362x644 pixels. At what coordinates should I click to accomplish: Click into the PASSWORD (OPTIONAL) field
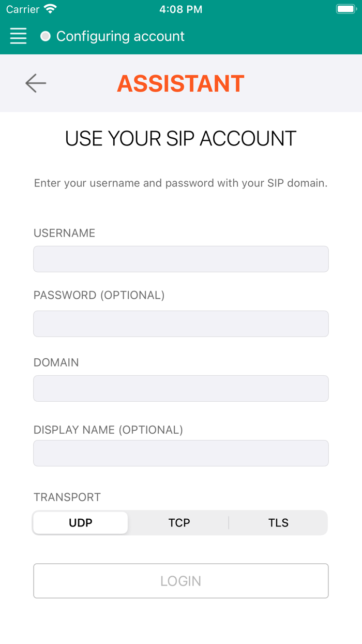tap(181, 324)
